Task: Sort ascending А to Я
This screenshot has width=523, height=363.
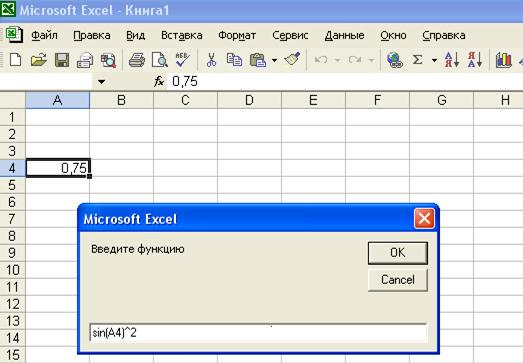Action: pyautogui.click(x=452, y=60)
